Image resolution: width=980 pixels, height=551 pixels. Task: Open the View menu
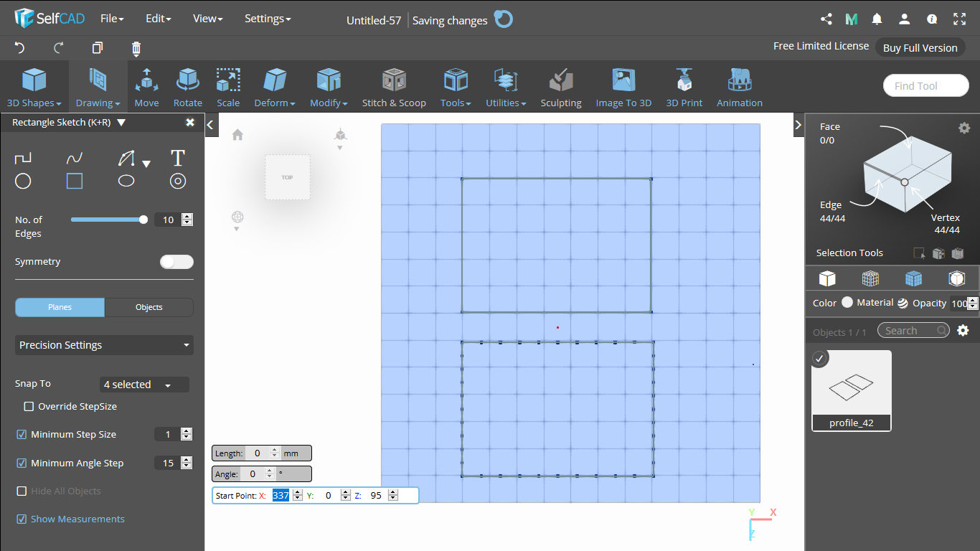(x=207, y=18)
